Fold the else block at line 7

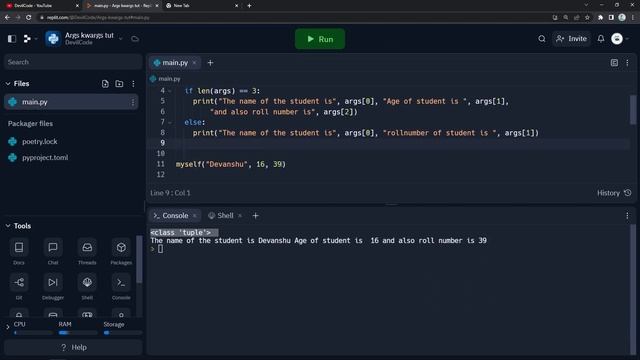pos(170,122)
